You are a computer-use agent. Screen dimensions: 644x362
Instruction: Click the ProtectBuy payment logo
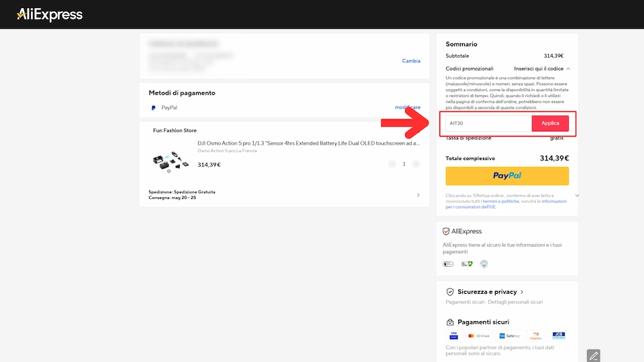pyautogui.click(x=536, y=336)
